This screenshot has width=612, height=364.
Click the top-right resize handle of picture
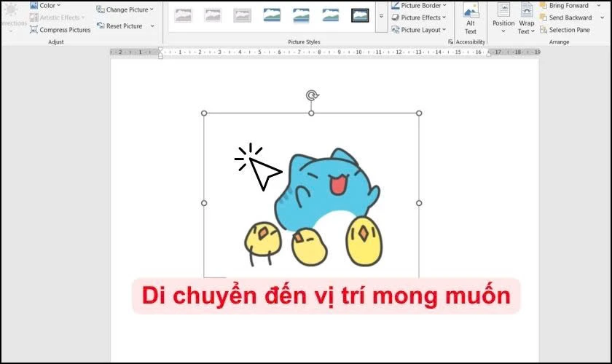click(419, 113)
